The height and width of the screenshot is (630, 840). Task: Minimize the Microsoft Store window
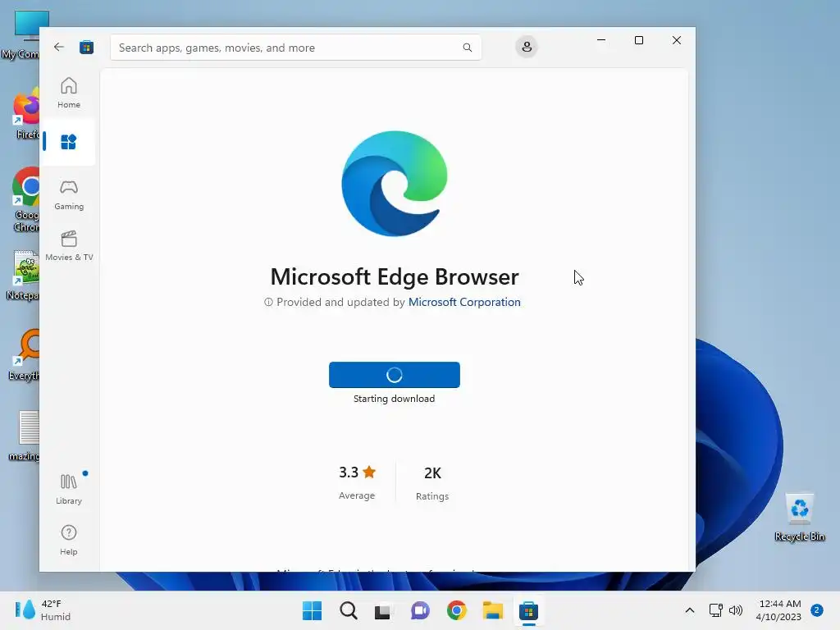point(601,40)
